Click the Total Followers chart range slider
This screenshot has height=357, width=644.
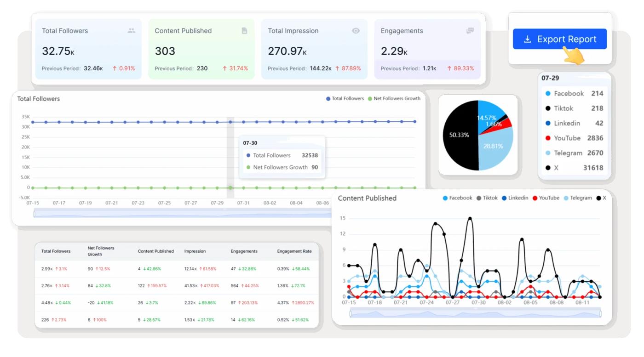click(x=182, y=213)
